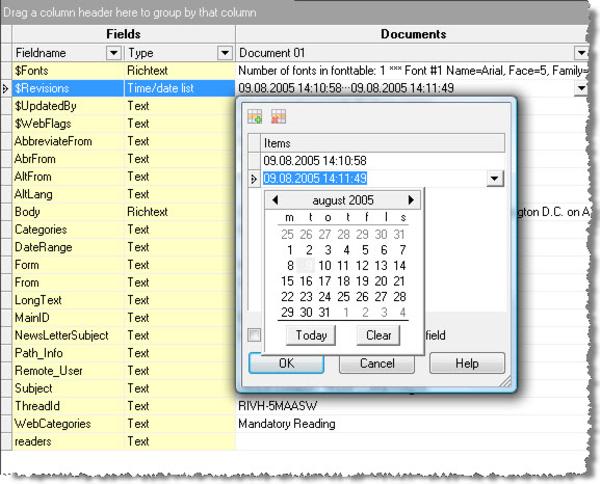Select the WebCategories field row

(x=67, y=424)
